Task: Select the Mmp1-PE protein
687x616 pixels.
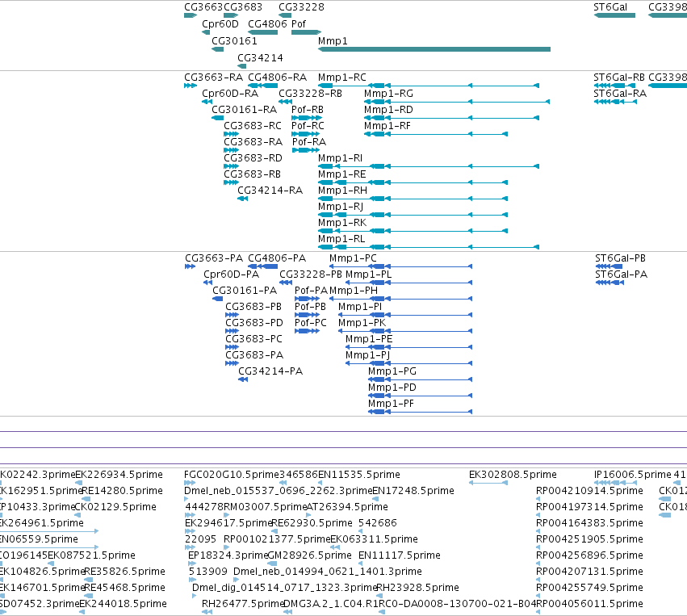Action: 408,347
